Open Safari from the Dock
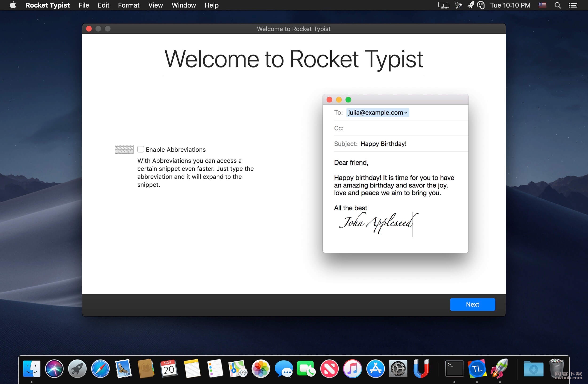588x384 pixels. 100,369
